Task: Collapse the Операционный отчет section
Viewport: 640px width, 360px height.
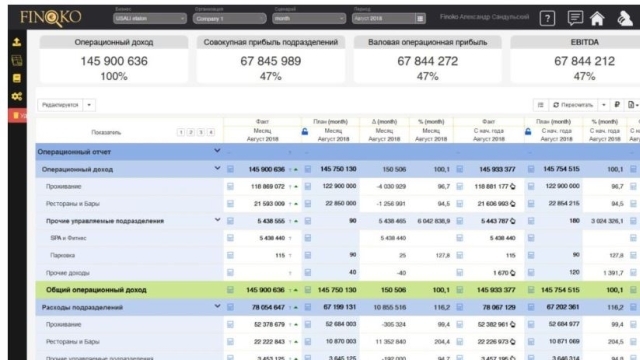Action: [217, 151]
